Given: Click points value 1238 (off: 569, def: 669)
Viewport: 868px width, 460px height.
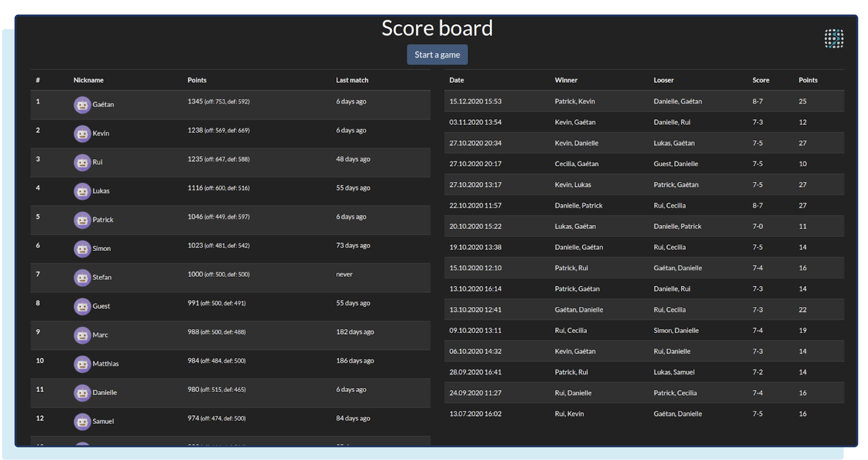Looking at the screenshot, I should click(x=218, y=130).
